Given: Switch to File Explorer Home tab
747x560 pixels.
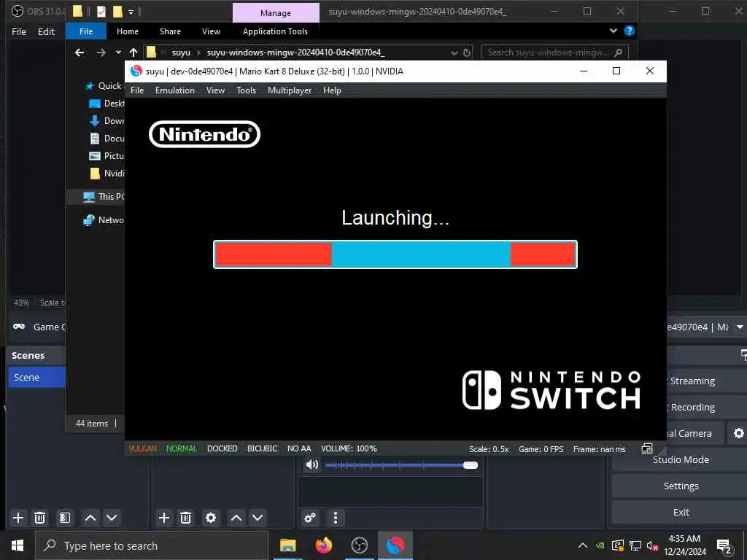Looking at the screenshot, I should [x=128, y=31].
